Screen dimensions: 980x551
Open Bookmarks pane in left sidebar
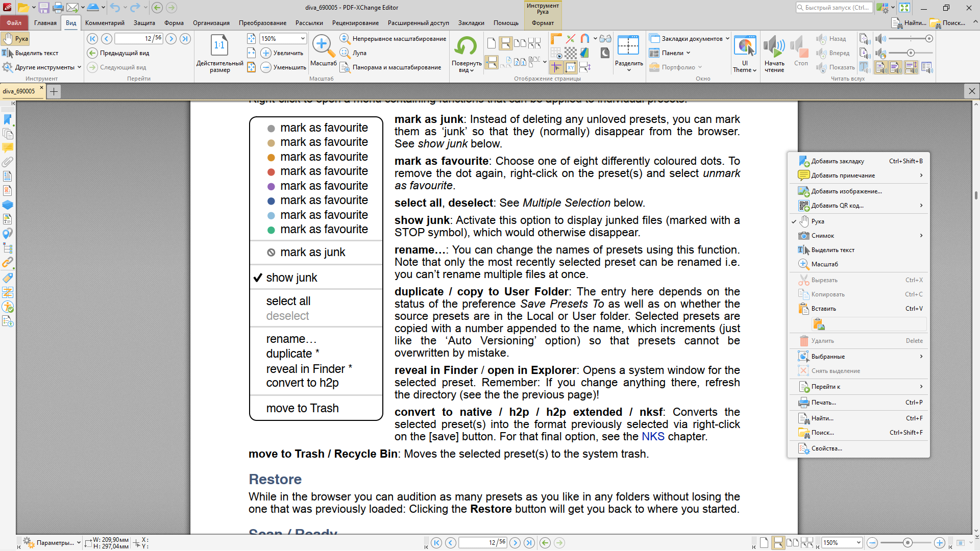(x=8, y=119)
